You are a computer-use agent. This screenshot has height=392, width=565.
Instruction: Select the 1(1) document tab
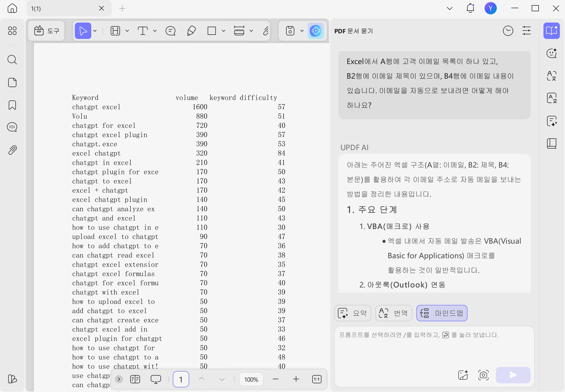(69, 8)
